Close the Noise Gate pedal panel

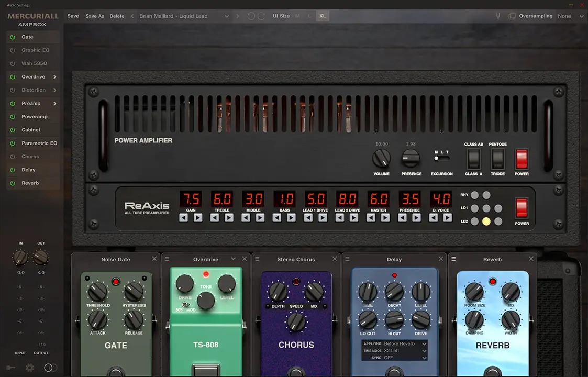click(154, 259)
